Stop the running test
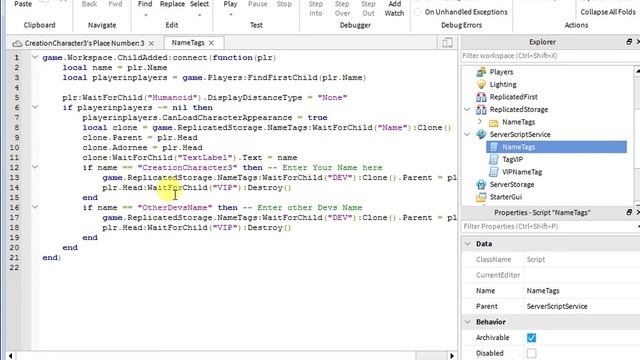The image size is (640, 360). point(284,4)
